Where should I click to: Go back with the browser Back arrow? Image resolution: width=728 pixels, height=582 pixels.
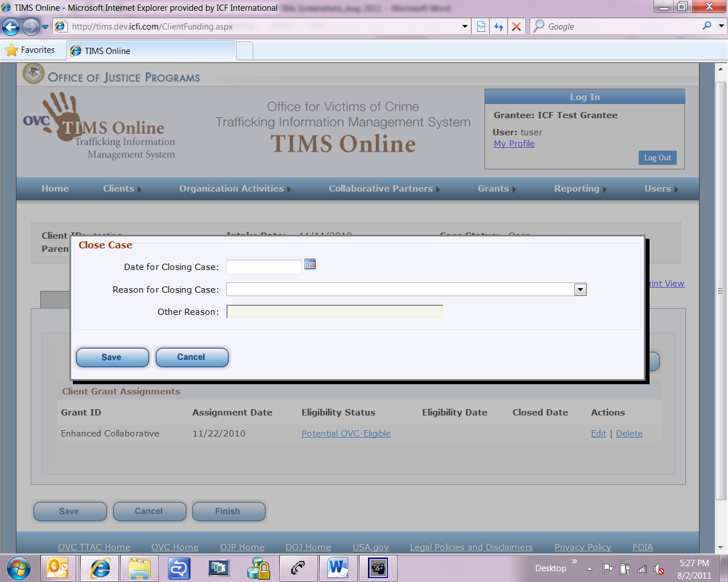[11, 26]
